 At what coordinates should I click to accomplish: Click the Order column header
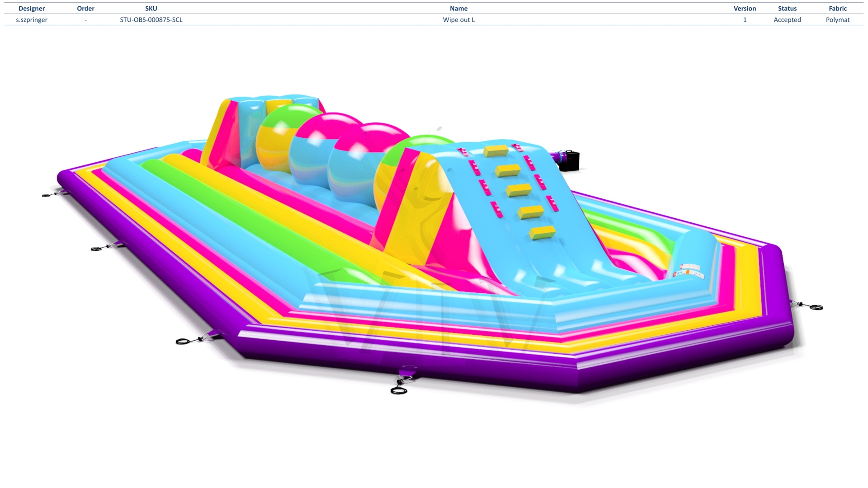coord(85,9)
